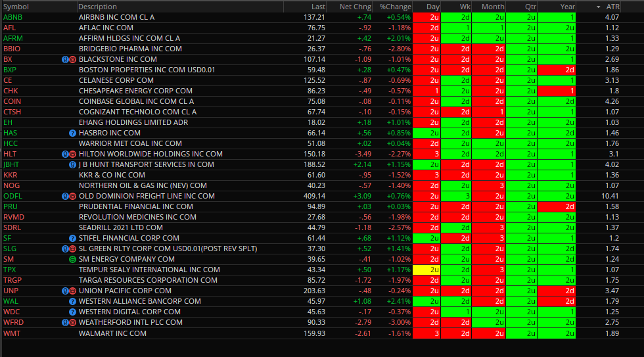Click the Wk column header
This screenshot has width=644, height=357.
pyautogui.click(x=465, y=7)
